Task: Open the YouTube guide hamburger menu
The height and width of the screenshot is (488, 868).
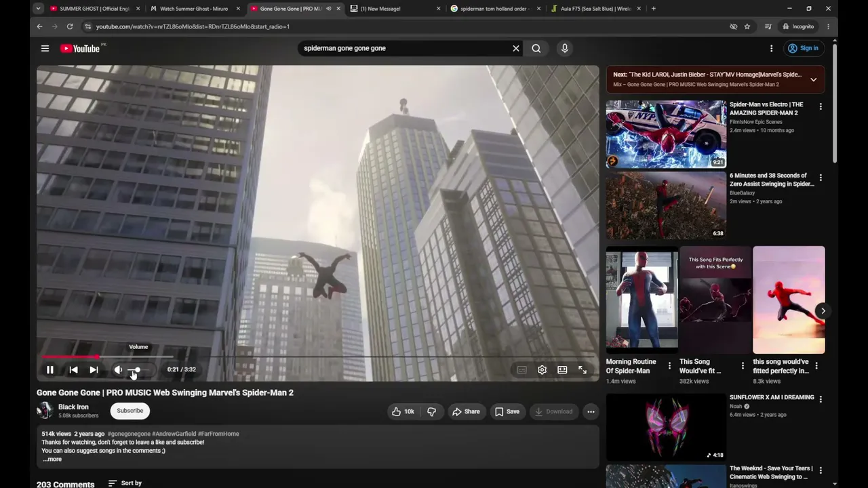Action: click(45, 48)
